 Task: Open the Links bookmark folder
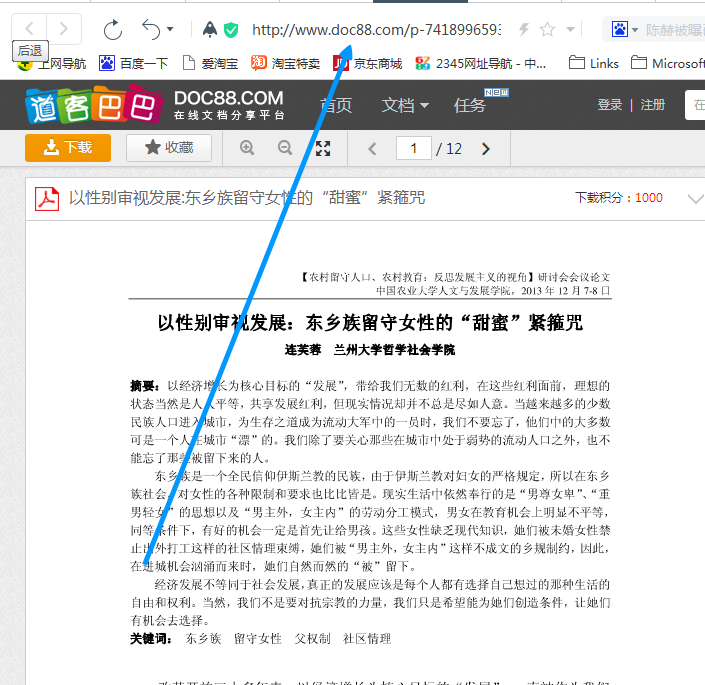click(594, 63)
